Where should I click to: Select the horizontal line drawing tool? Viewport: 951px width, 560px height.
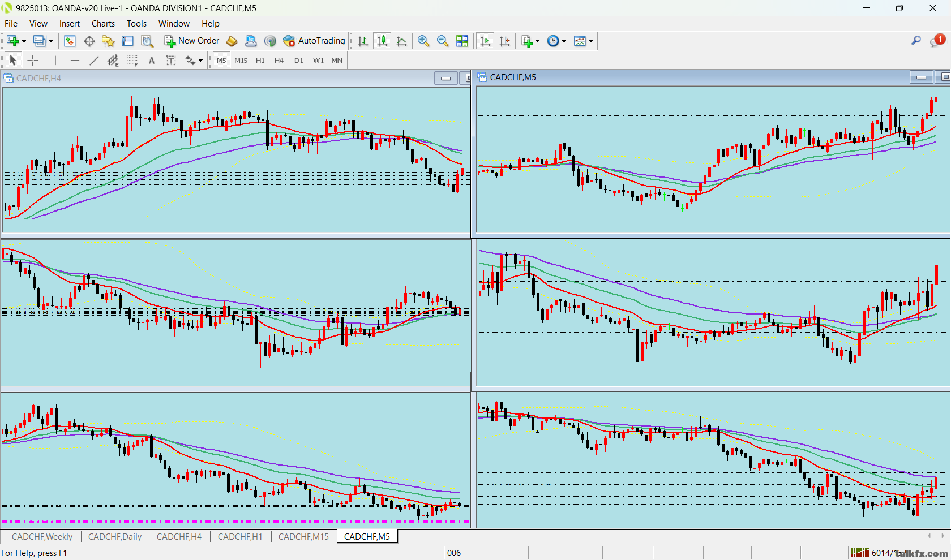pyautogui.click(x=75, y=61)
